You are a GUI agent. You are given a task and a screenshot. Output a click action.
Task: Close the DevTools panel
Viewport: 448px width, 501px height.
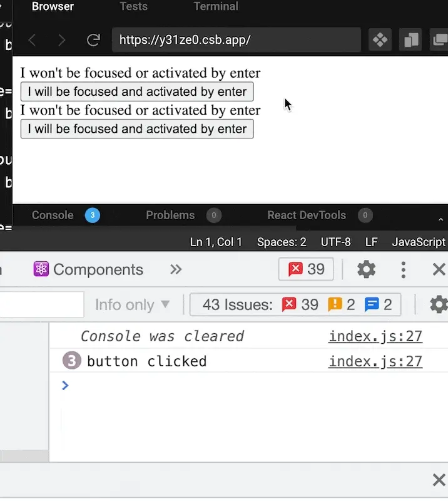[439, 269]
